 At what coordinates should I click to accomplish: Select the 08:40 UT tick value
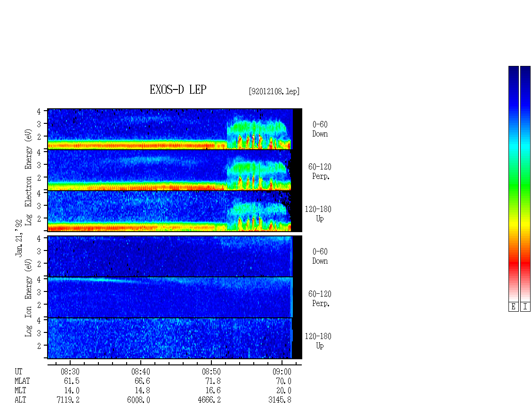[x=140, y=372]
